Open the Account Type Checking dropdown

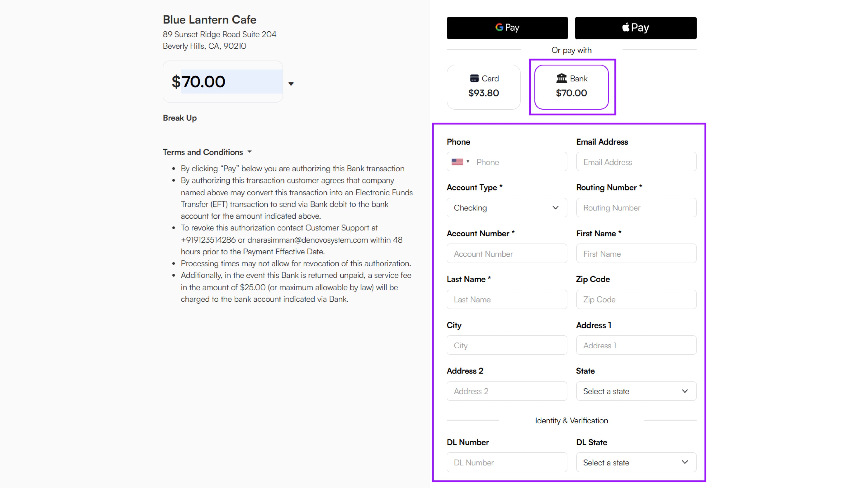click(506, 207)
